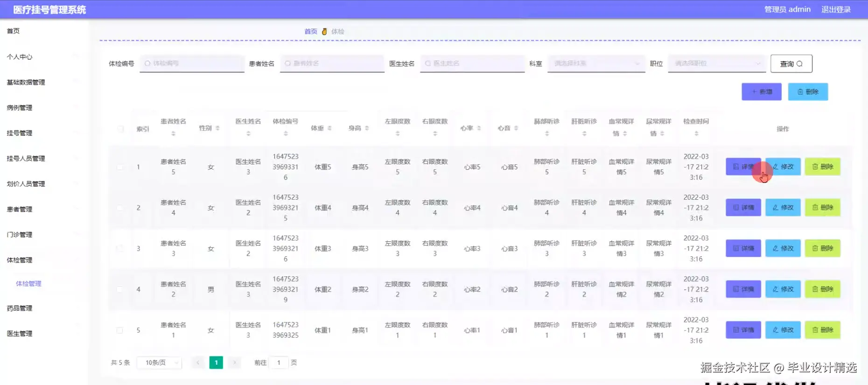Open the 职位 position dropdown
The image size is (868, 385).
717,63
